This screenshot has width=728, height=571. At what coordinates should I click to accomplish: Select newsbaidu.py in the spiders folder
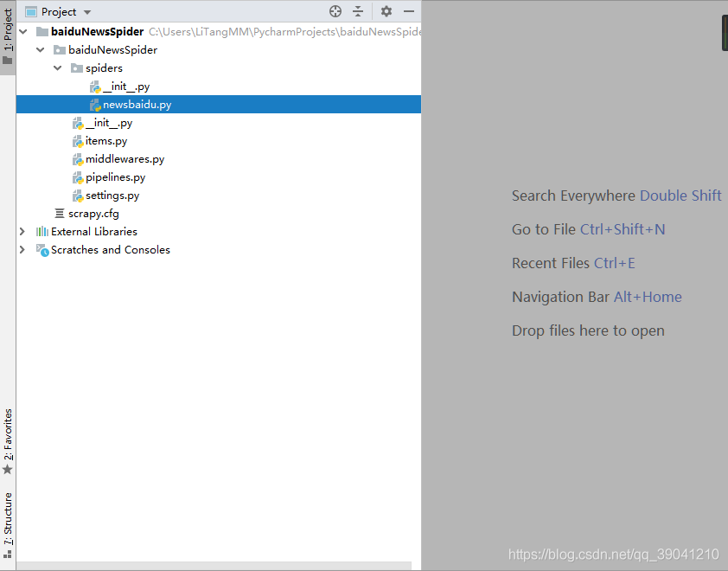[137, 105]
